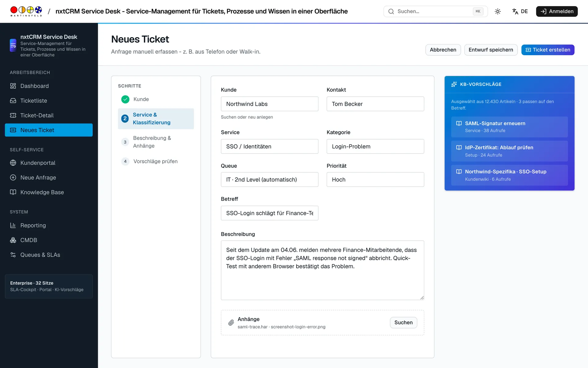Screen dimensions: 588x368
Task: Open the Service dropdown SSO / Identitäten
Action: [269, 147]
